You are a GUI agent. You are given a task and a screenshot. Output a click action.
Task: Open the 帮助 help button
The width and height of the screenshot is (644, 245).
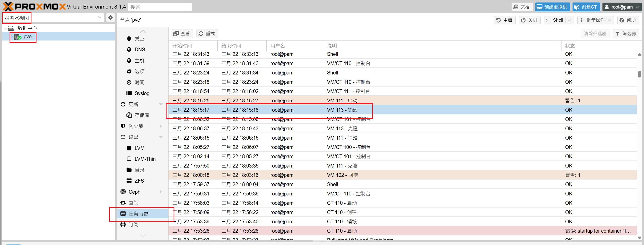click(628, 20)
